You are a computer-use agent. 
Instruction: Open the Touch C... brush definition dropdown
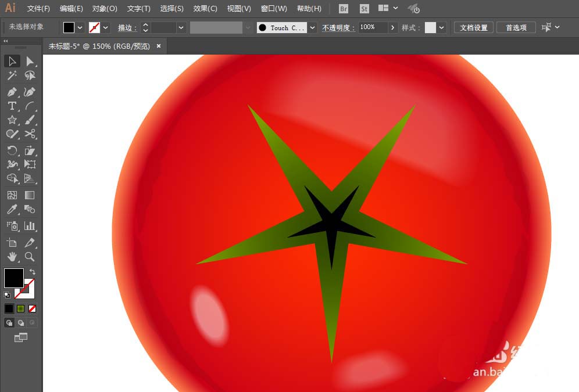(x=312, y=28)
